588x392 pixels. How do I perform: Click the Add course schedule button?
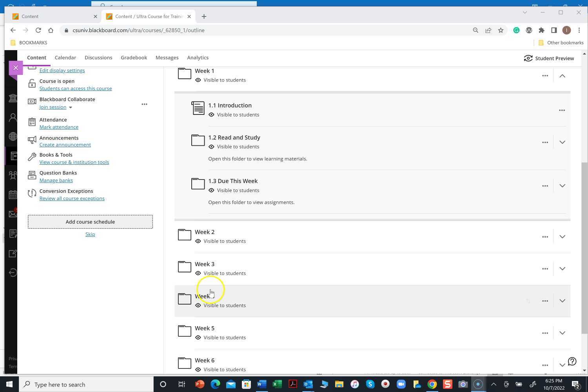tap(90, 221)
